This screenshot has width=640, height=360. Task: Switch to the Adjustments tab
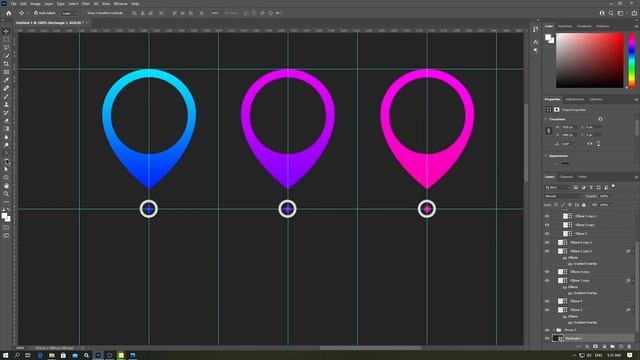point(575,100)
